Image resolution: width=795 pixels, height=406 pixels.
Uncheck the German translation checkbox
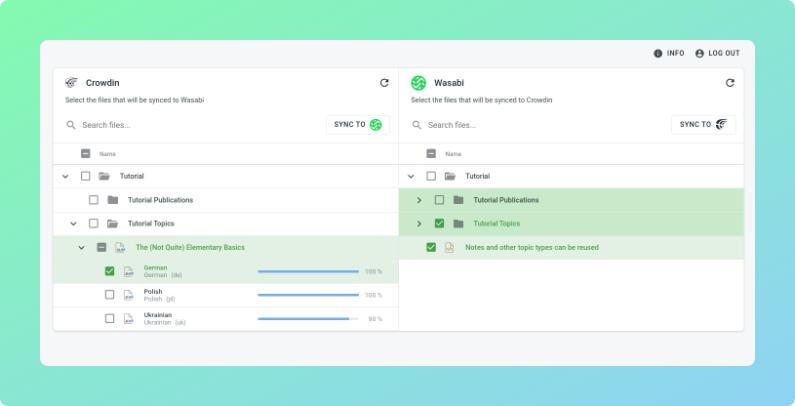click(x=110, y=271)
